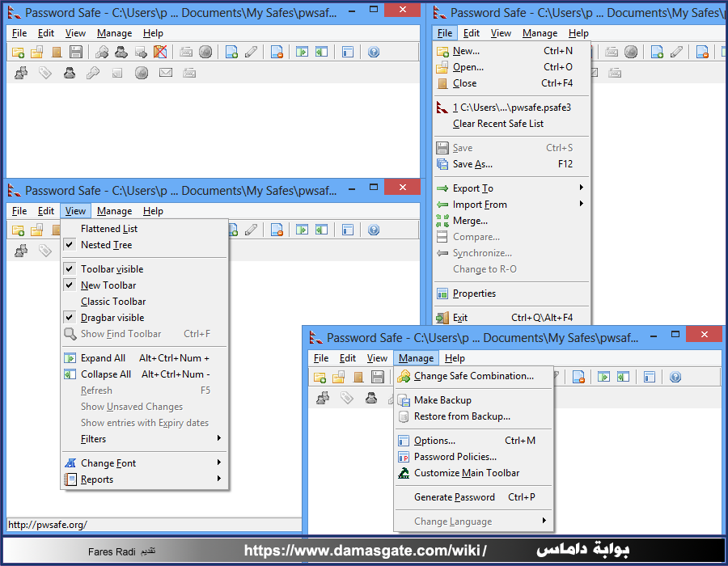Click Add Entry icon in top-left window toolbar
The width and height of the screenshot is (728, 566).
click(x=231, y=52)
